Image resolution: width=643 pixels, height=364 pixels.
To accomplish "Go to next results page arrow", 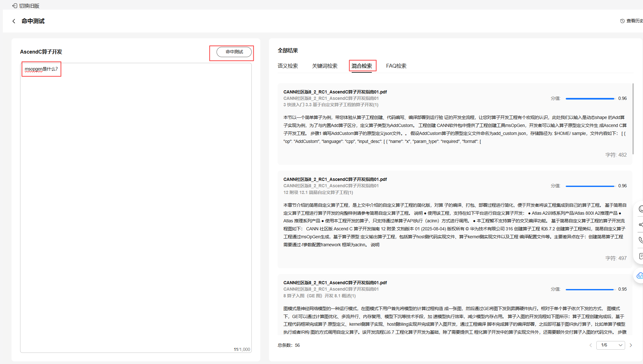I will (631, 345).
